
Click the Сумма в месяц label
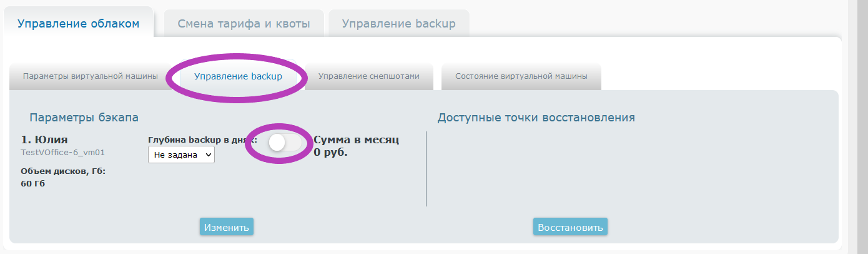[356, 140]
